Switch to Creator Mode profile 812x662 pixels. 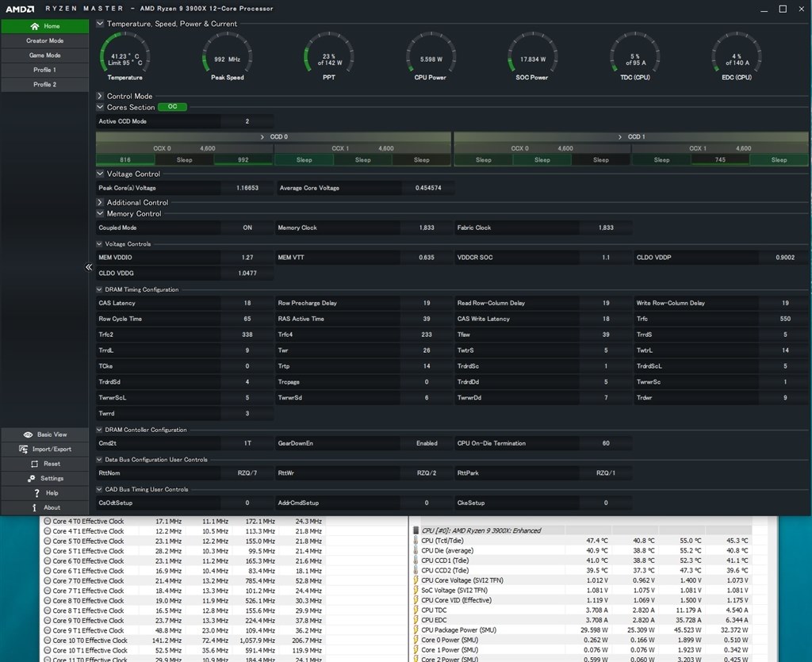pyautogui.click(x=44, y=40)
